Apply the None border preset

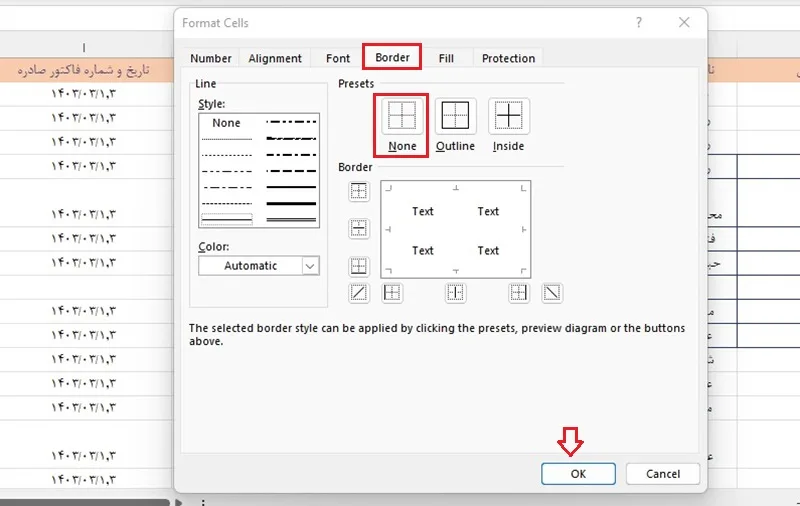[x=402, y=116]
